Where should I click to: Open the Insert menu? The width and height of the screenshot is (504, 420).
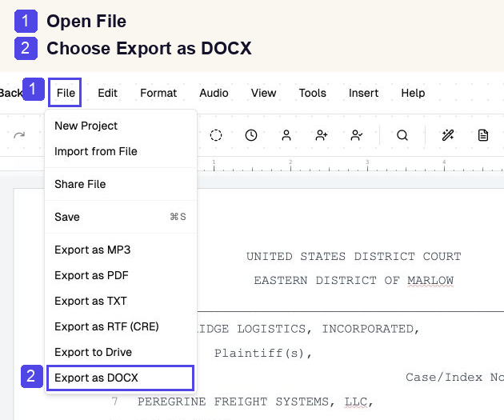(x=363, y=93)
